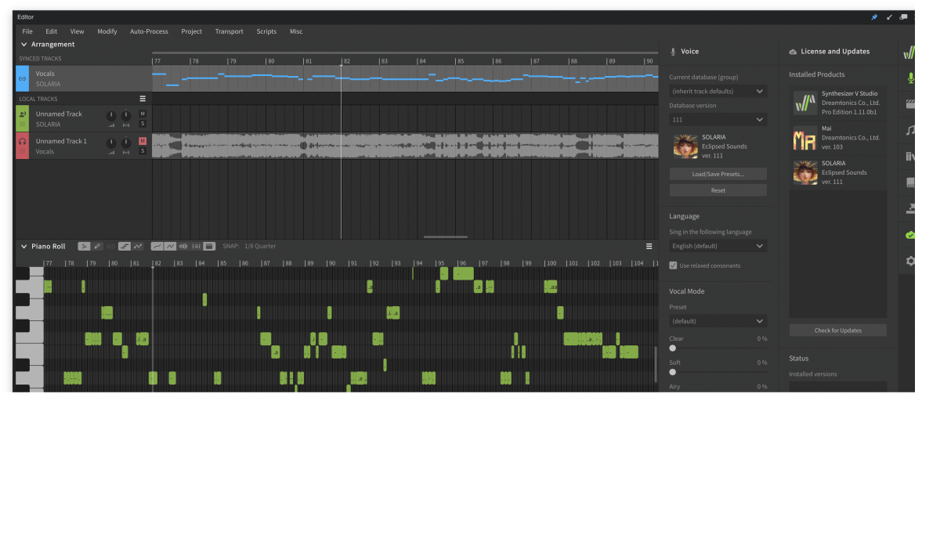Screen dimensions: 940x560
Task: Open the View menu
Action: pyautogui.click(x=78, y=31)
